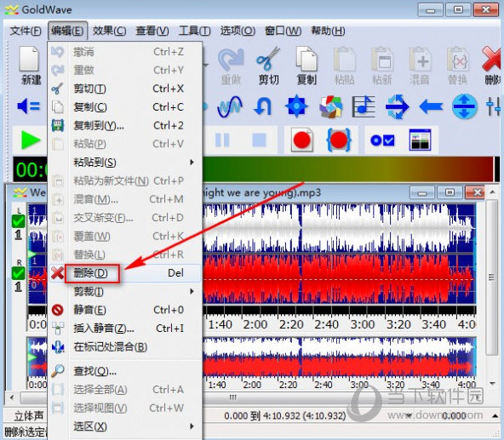Screen dimensions: 504x440
Task: Open the 文件(F) menu
Action: click(x=26, y=31)
